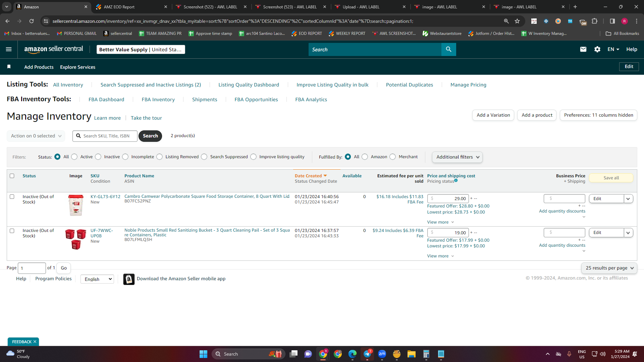Toggle the select-all checkbox in table header

[12, 176]
